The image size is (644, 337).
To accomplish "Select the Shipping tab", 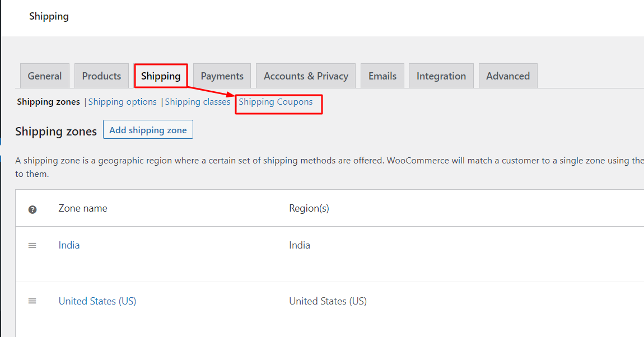I will pos(161,75).
